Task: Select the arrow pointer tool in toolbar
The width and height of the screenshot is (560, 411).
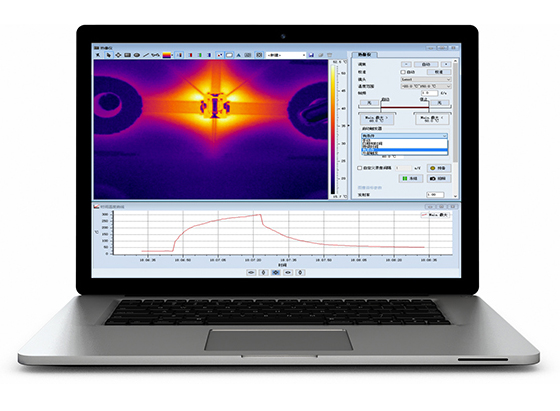Action: [109, 55]
